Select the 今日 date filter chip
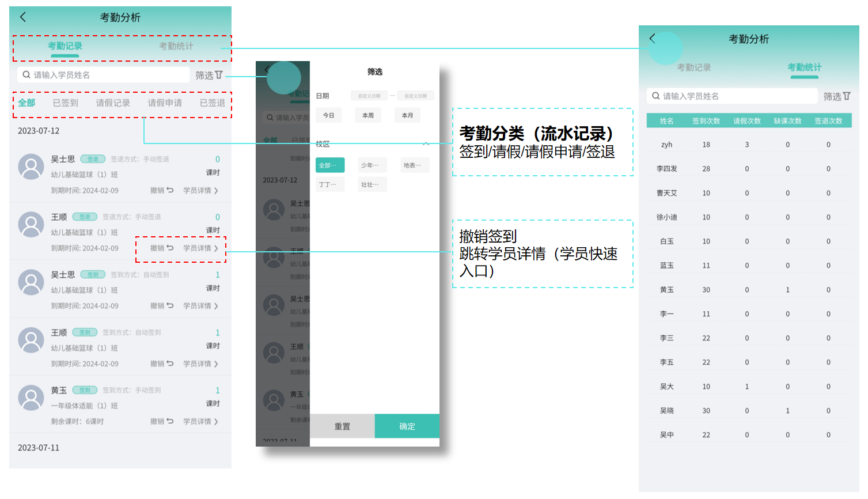This screenshot has width=868, height=499. point(328,115)
